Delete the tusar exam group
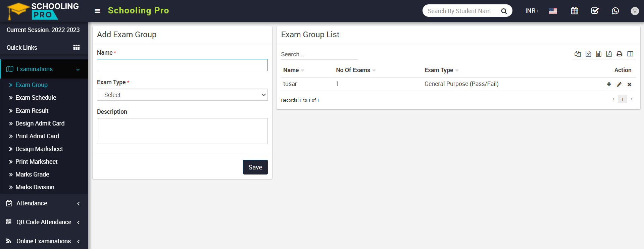Image resolution: width=644 pixels, height=249 pixels. click(630, 85)
